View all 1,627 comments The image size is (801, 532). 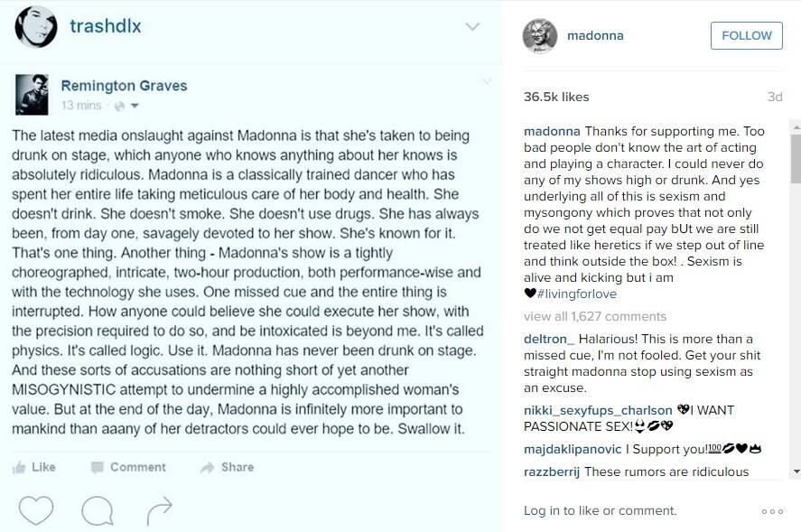[594, 316]
